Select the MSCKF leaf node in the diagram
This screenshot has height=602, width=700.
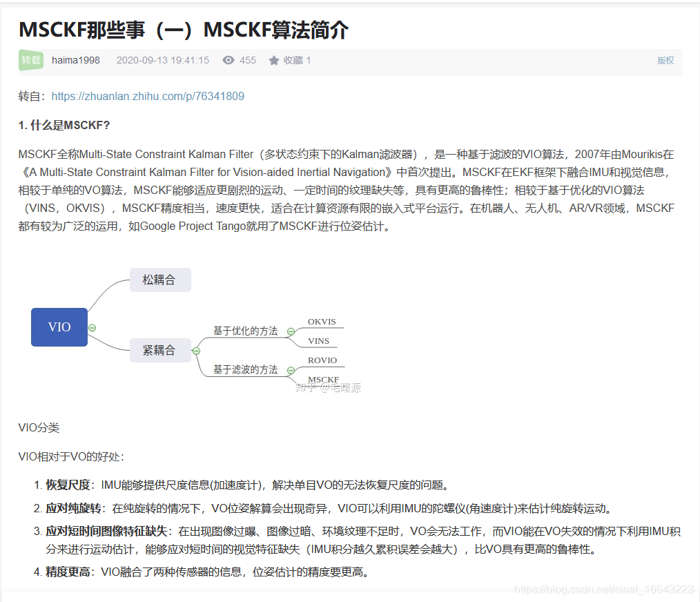(x=322, y=379)
